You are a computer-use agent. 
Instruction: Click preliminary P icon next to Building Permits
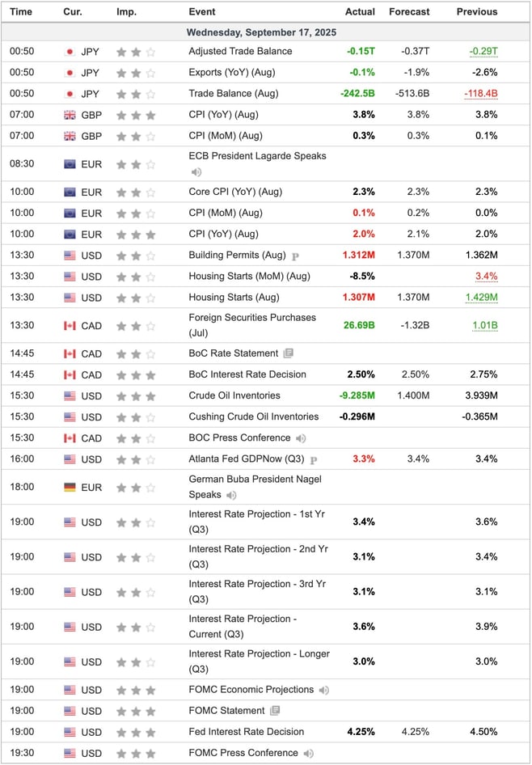click(x=295, y=256)
